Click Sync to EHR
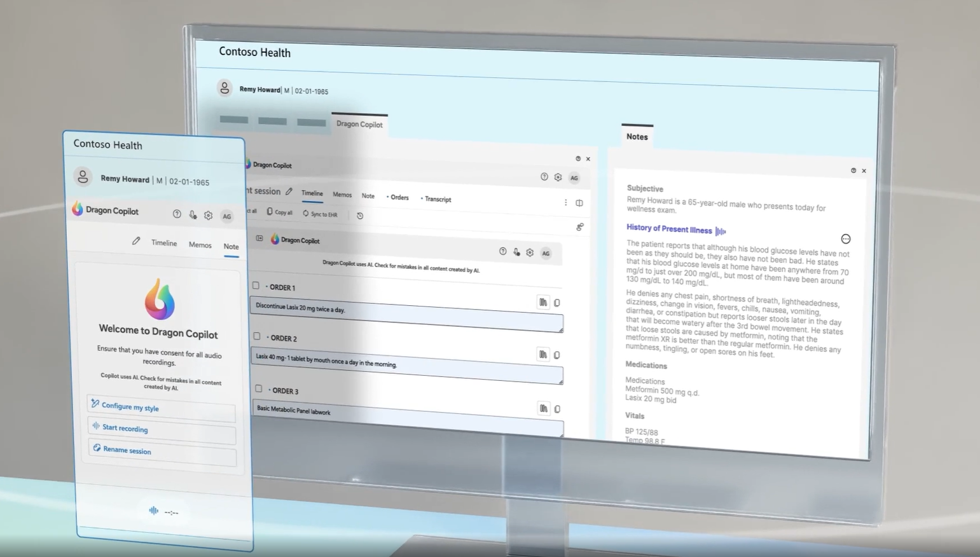Viewport: 980px width, 557px height. [321, 214]
